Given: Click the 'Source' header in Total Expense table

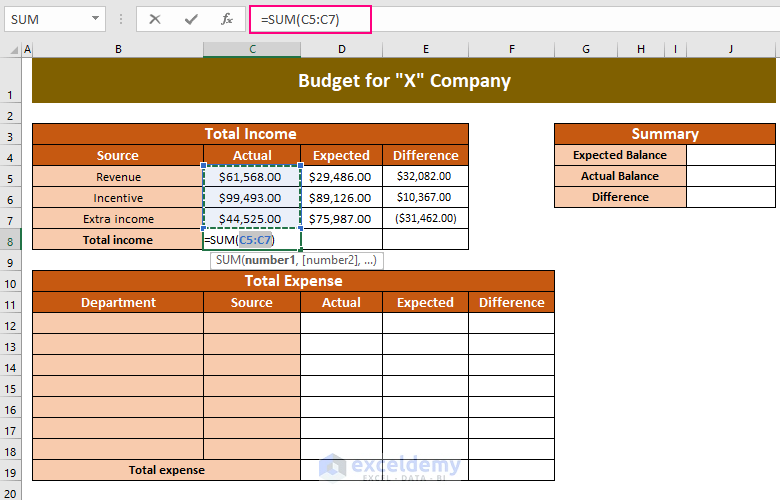Looking at the screenshot, I should [x=252, y=302].
